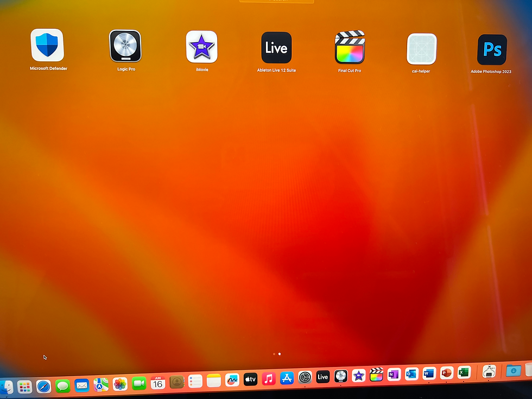This screenshot has height=399, width=532.
Task: Open Microsoft Defender from Launchpad
Action: coord(47,45)
